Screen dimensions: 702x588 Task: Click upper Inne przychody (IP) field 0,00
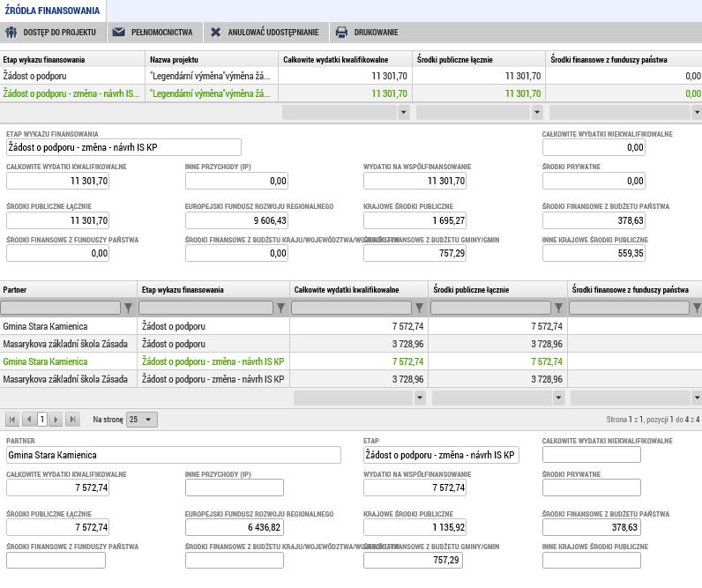coord(236,181)
